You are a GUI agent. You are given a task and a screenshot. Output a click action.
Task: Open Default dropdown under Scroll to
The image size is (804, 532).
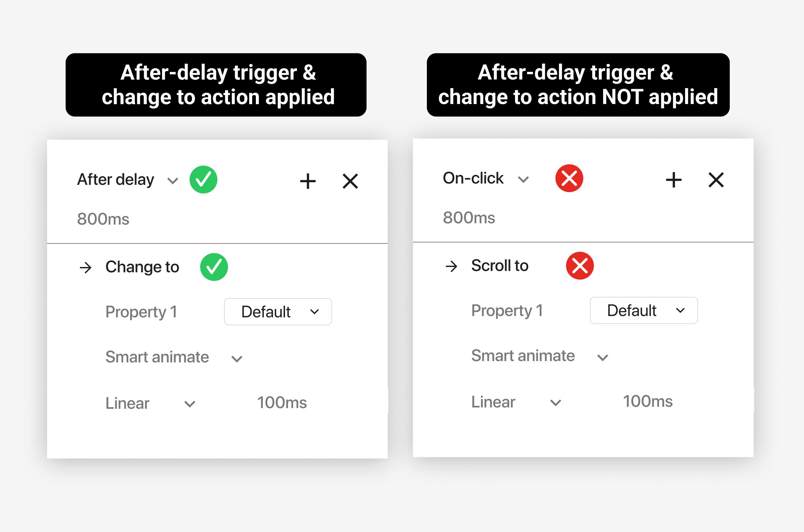[644, 310]
